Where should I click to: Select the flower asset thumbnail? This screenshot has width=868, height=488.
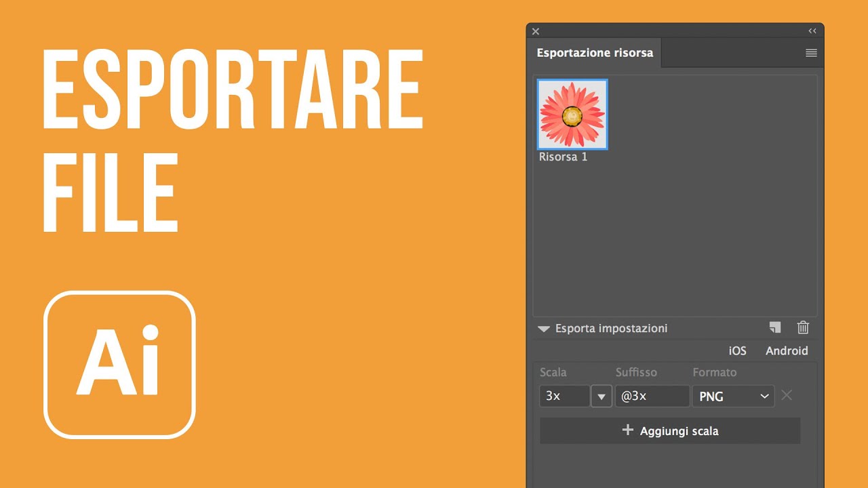[572, 114]
